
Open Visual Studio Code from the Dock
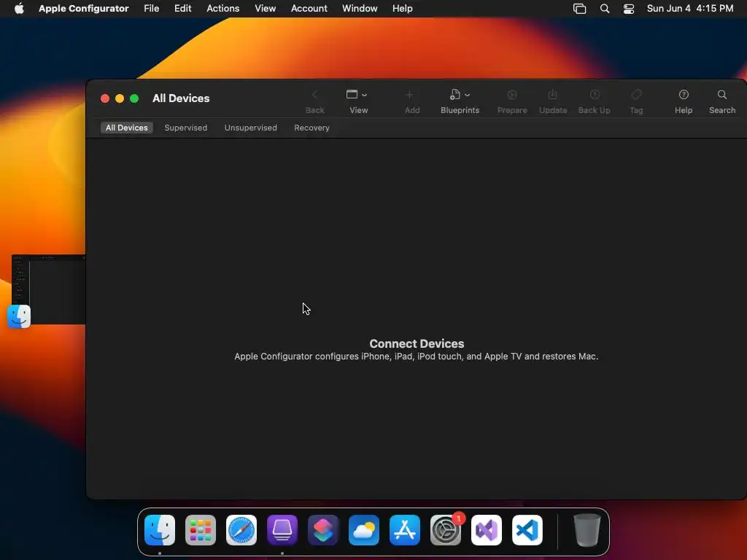(527, 530)
